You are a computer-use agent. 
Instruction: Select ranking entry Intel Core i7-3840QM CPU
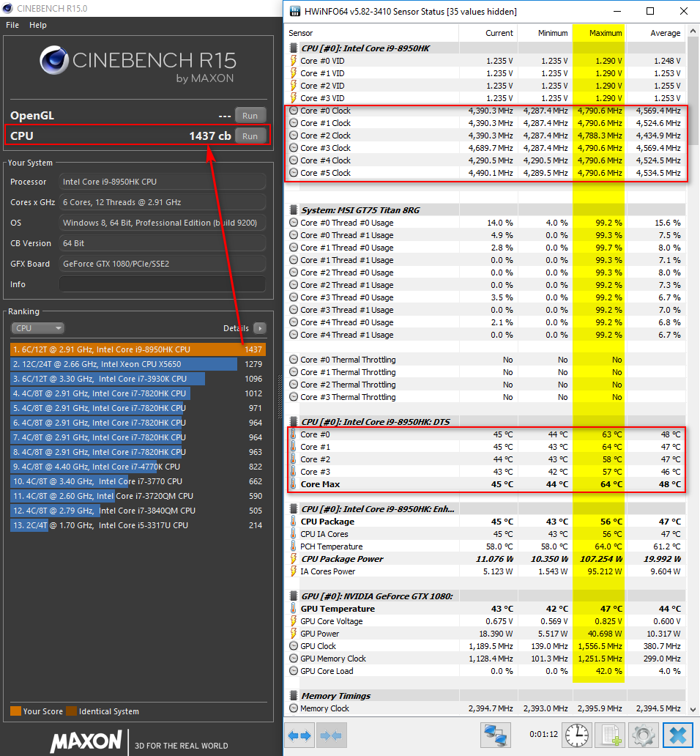(138, 511)
